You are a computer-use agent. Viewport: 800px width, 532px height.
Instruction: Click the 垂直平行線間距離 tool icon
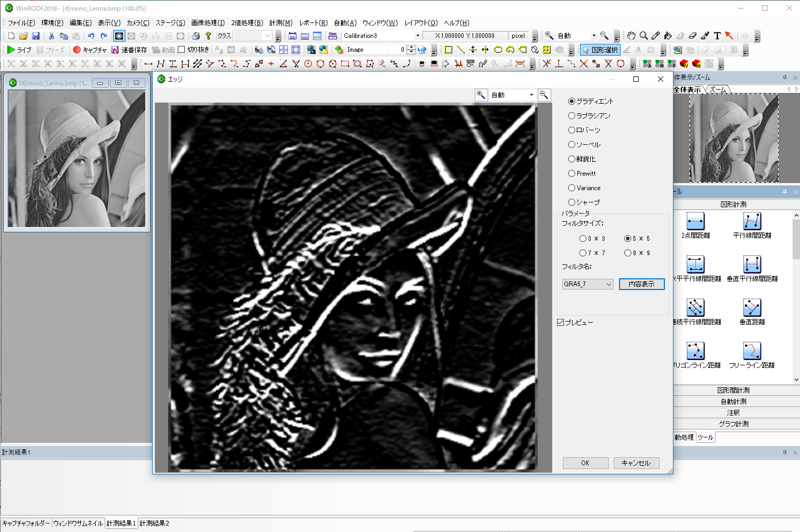(x=752, y=264)
